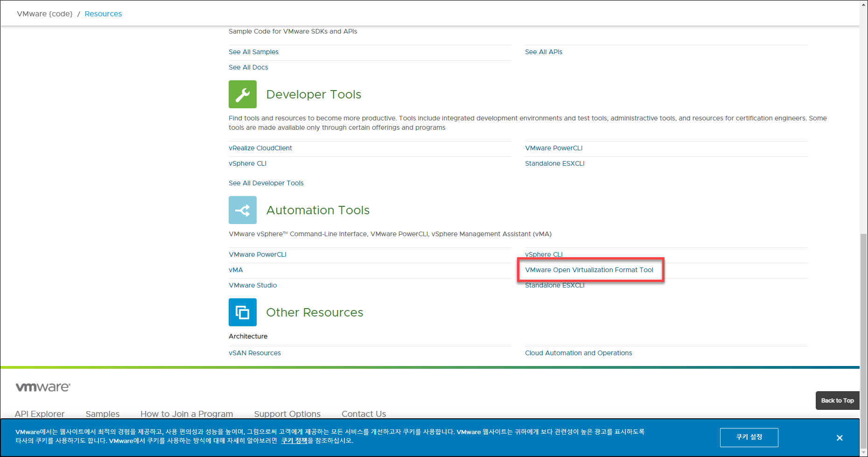The height and width of the screenshot is (457, 868).
Task: Open the vMA link
Action: (236, 270)
